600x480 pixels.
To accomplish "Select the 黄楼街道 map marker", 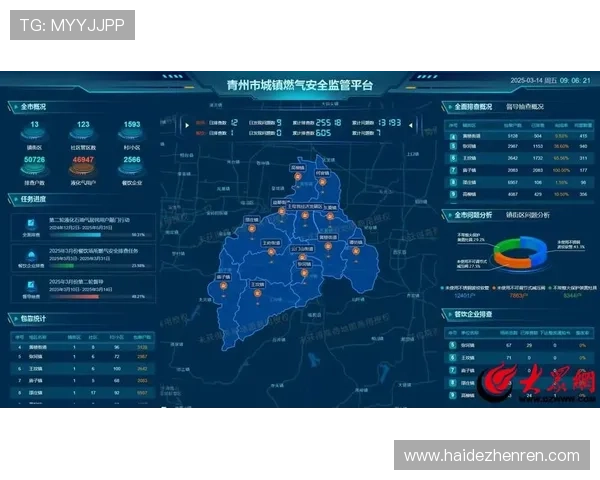I will (x=328, y=246).
